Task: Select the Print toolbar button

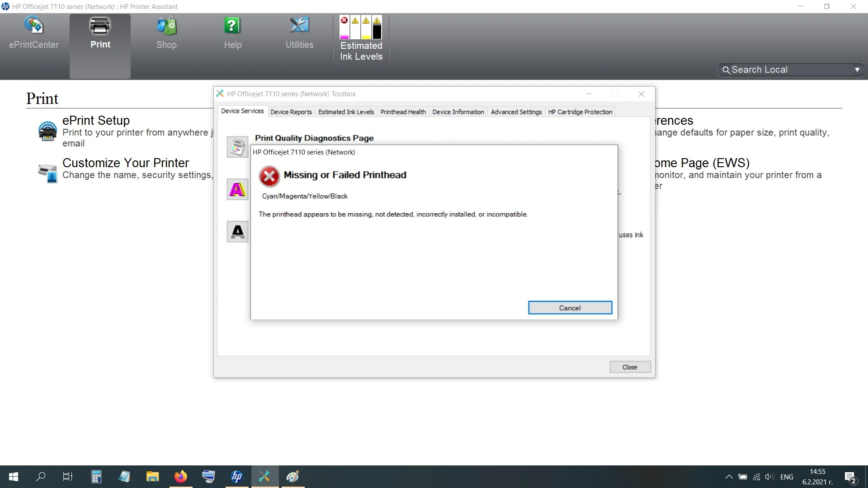Action: pos(100,33)
